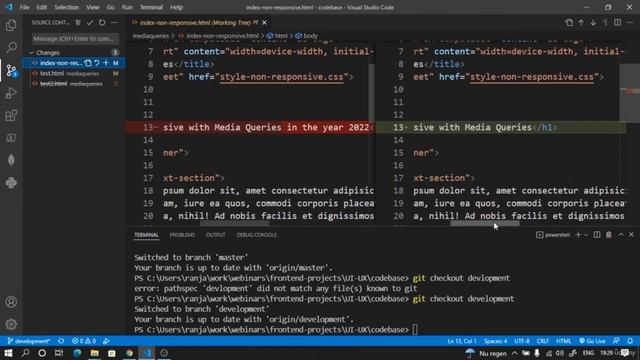The width and height of the screenshot is (640, 360).
Task: Switch to the OUTPUT panel tab
Action: point(216,235)
